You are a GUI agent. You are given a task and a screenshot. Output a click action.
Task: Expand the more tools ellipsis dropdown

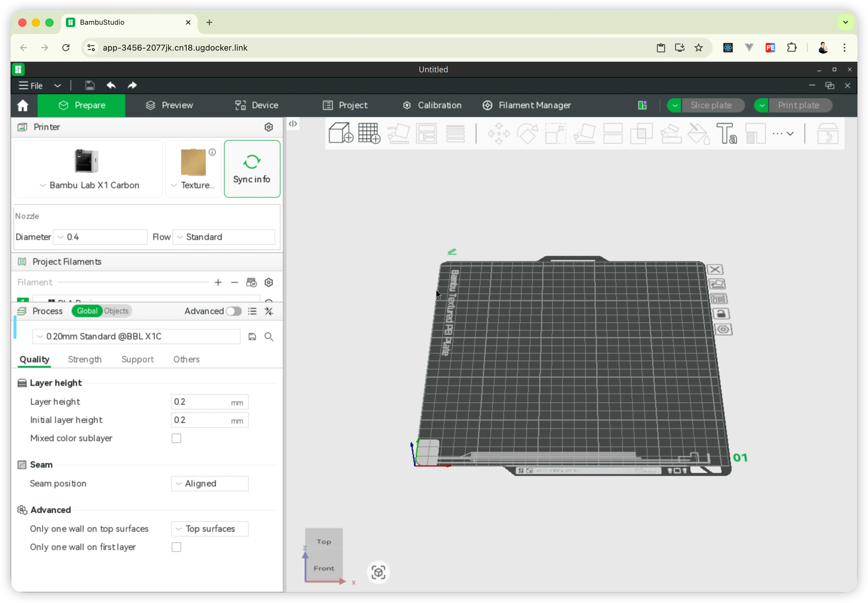[783, 133]
